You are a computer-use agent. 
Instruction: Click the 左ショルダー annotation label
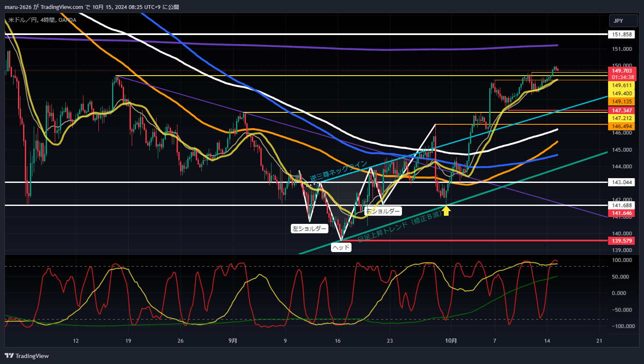coord(309,229)
